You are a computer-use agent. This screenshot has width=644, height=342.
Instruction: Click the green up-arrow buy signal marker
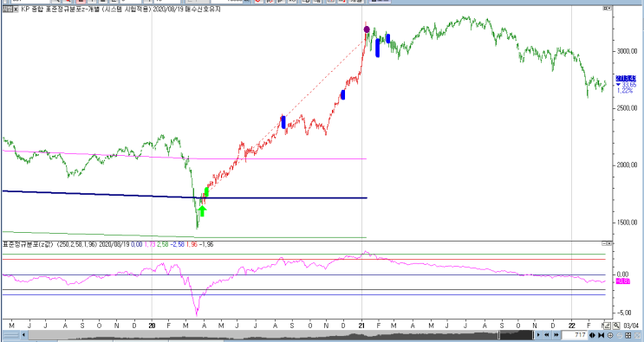(202, 210)
